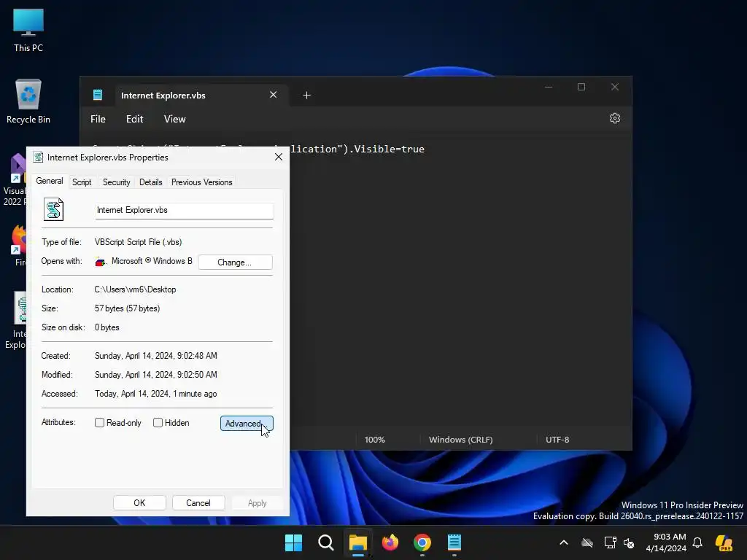The image size is (747, 560).
Task: Close the Internet Explorer.vbs Notepad tab
Action: pyautogui.click(x=273, y=95)
